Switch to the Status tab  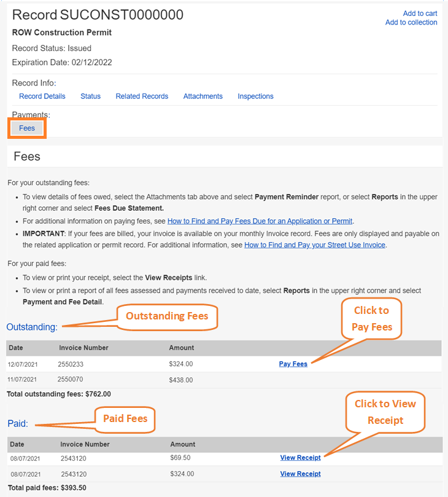pos(90,96)
